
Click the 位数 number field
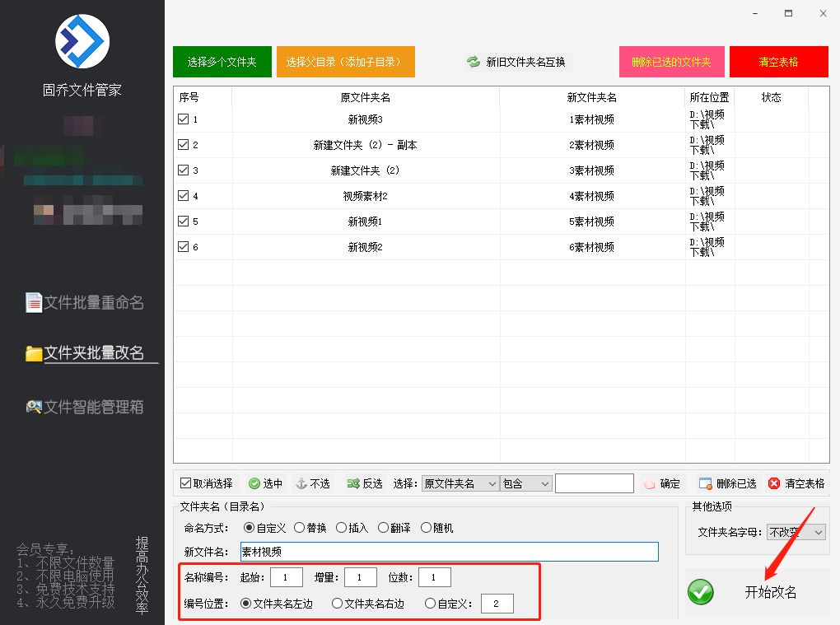tap(435, 577)
